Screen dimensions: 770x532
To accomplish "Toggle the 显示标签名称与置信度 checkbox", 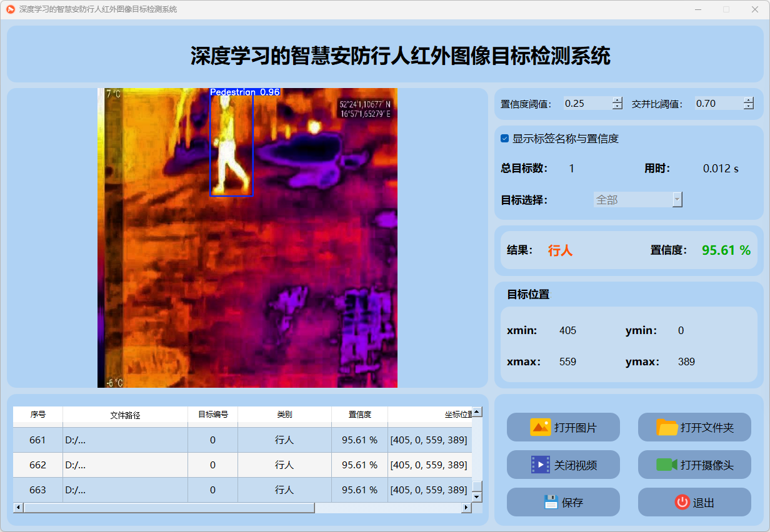I will pos(505,139).
